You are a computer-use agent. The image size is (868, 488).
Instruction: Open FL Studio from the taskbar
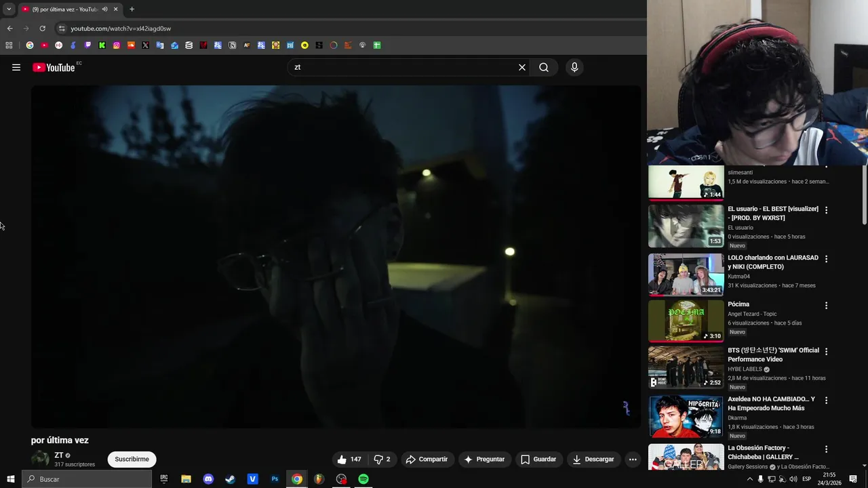[319, 479]
